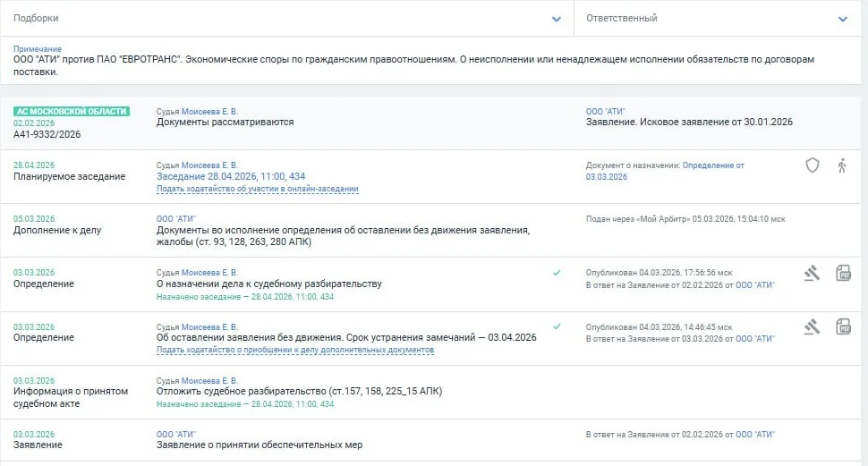This screenshot has height=466, width=868.
Task: Click the Примечание label above case description
Action: [37, 48]
